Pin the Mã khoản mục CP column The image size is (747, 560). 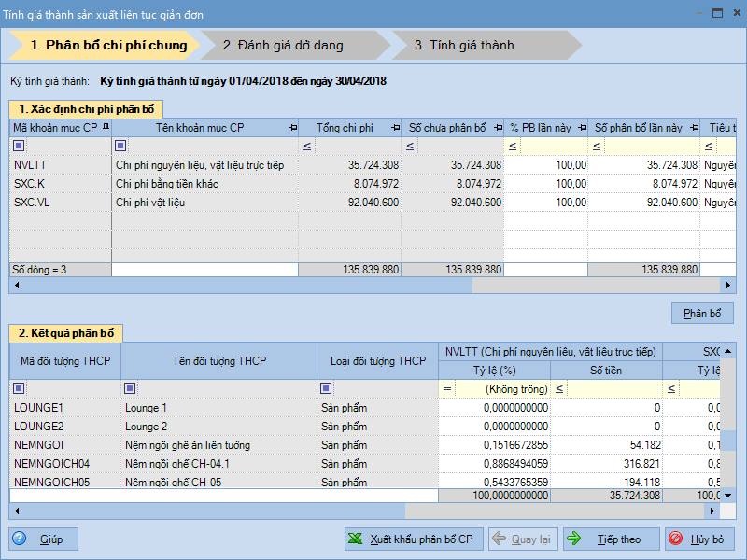[106, 128]
